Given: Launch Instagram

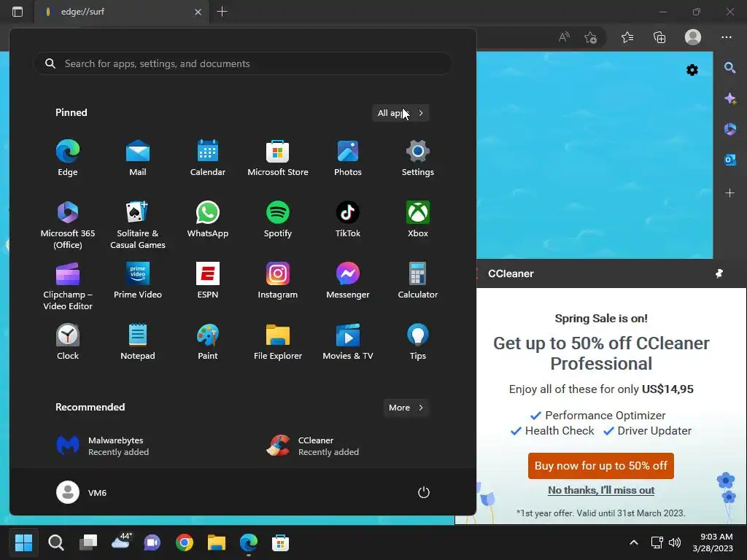Looking at the screenshot, I should pos(278,281).
